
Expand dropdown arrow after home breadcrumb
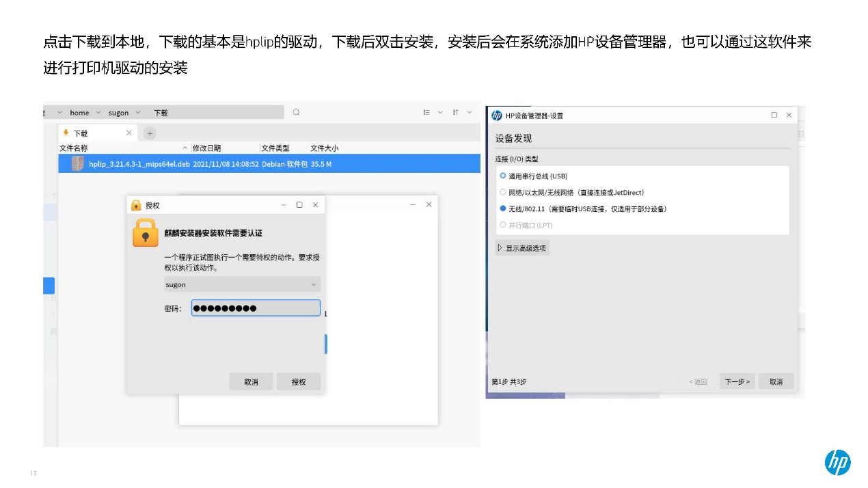98,113
